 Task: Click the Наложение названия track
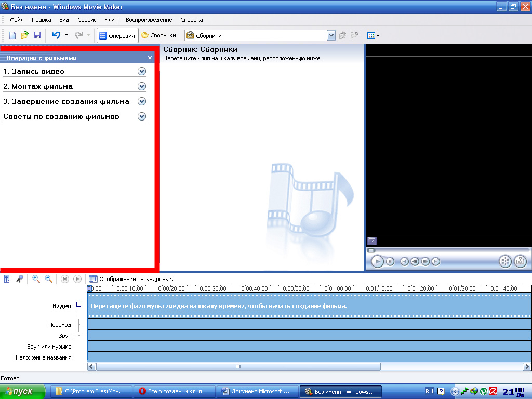point(310,357)
